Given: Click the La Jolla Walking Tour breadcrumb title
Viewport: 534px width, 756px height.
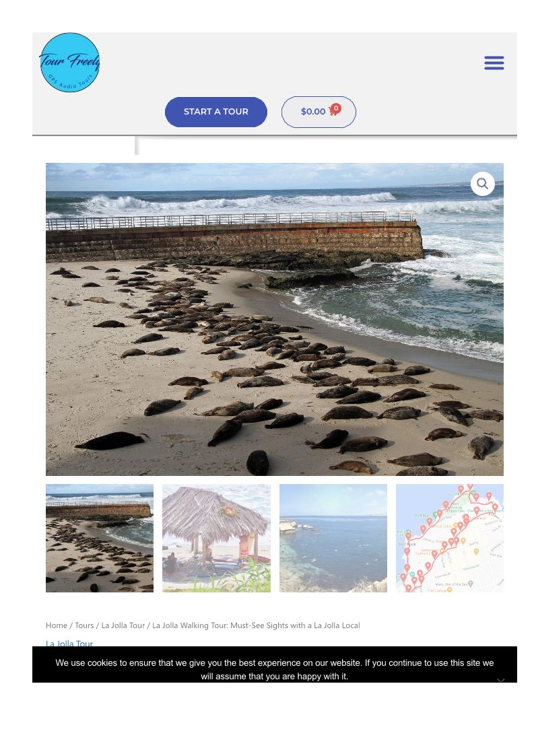Looking at the screenshot, I should coord(256,625).
